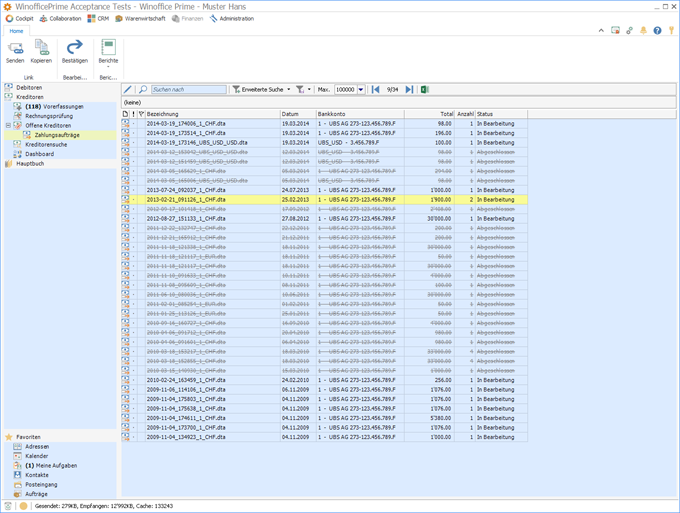Click the certificate icon at top right
Viewport: 680px width, 513px height.
pos(615,30)
